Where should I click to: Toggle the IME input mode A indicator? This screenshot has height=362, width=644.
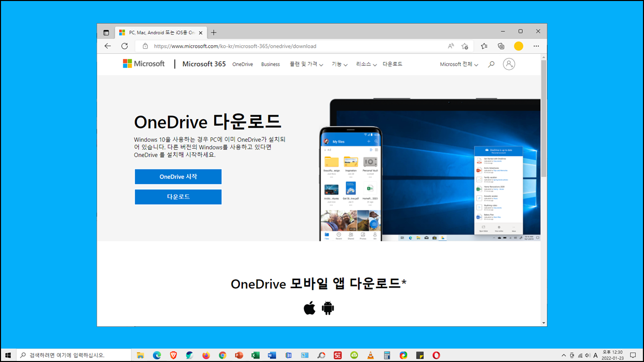[x=596, y=355]
